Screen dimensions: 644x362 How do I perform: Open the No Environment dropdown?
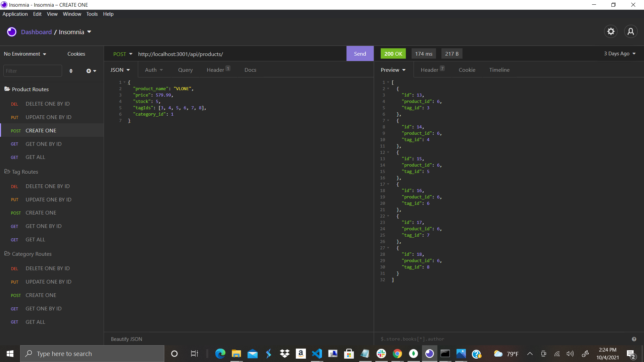click(25, 54)
